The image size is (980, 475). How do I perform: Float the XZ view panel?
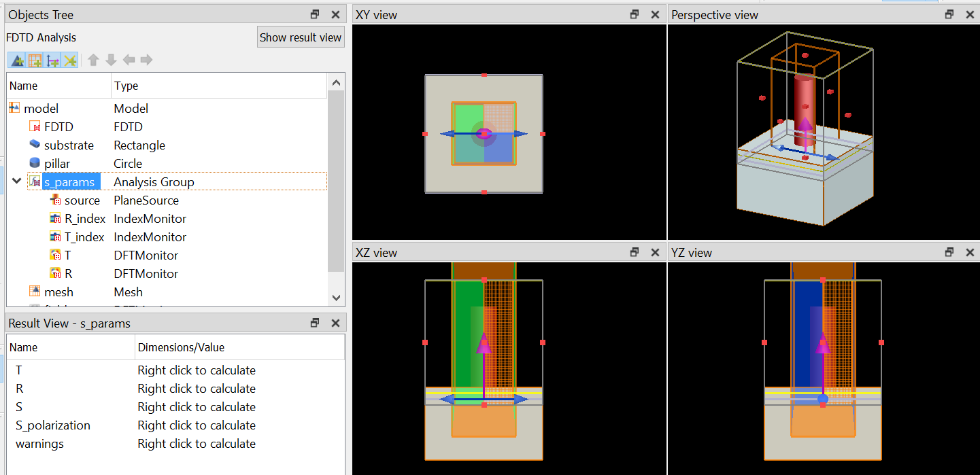pos(635,252)
